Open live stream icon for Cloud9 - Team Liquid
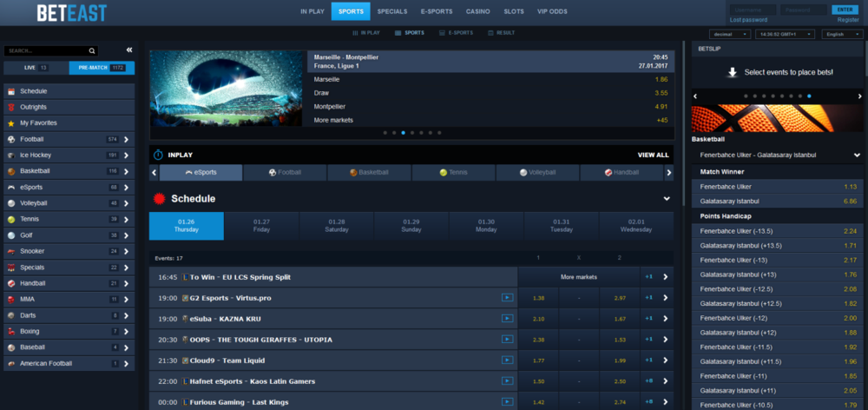Viewport: 868px width, 410px height. [x=507, y=360]
